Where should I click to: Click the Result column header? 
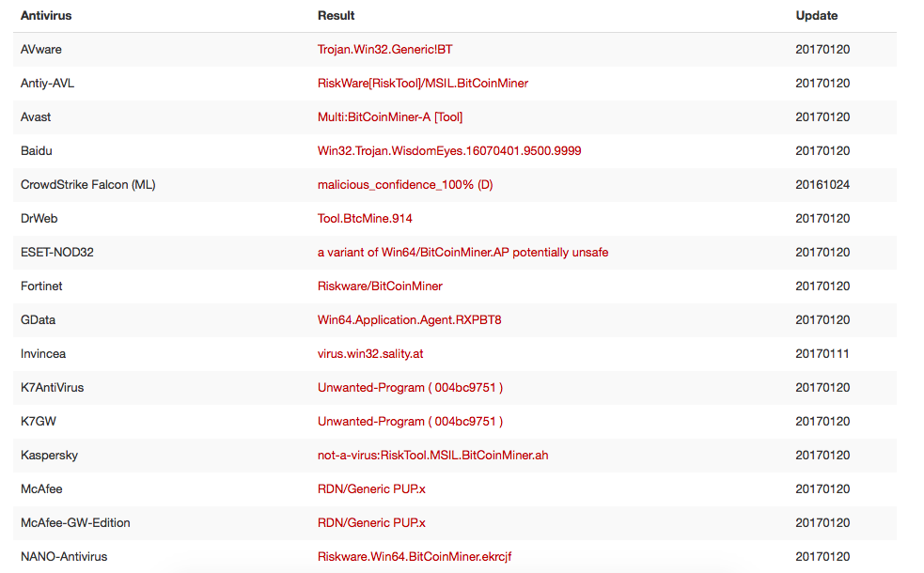click(336, 16)
